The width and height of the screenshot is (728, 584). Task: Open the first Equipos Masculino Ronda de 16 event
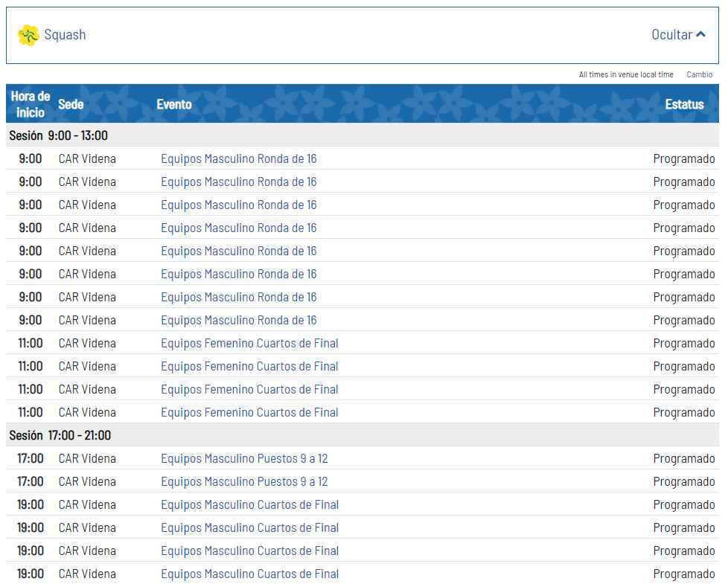[238, 158]
